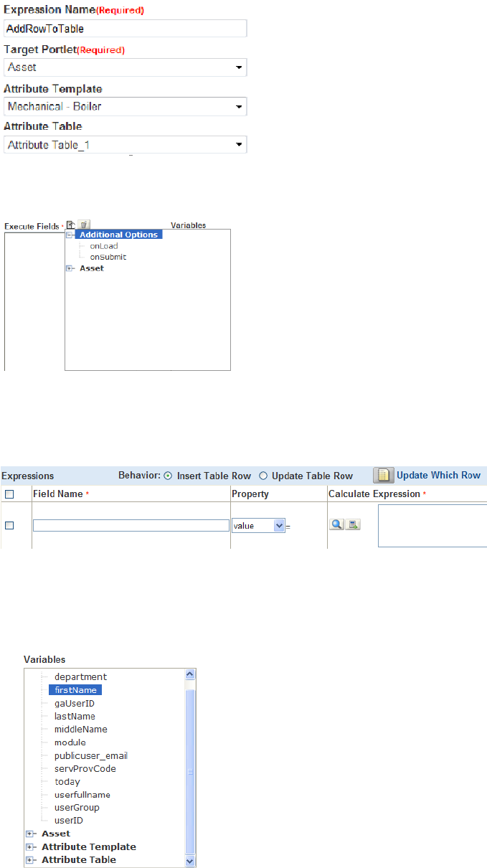The width and height of the screenshot is (487, 868).
Task: Click the Execute Fields list box
Action: point(34,300)
